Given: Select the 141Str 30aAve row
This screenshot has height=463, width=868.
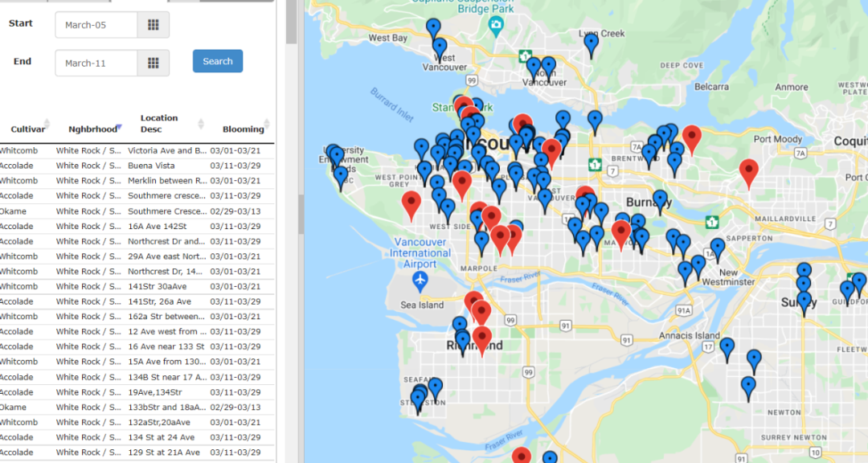Looking at the screenshot, I should [x=137, y=286].
